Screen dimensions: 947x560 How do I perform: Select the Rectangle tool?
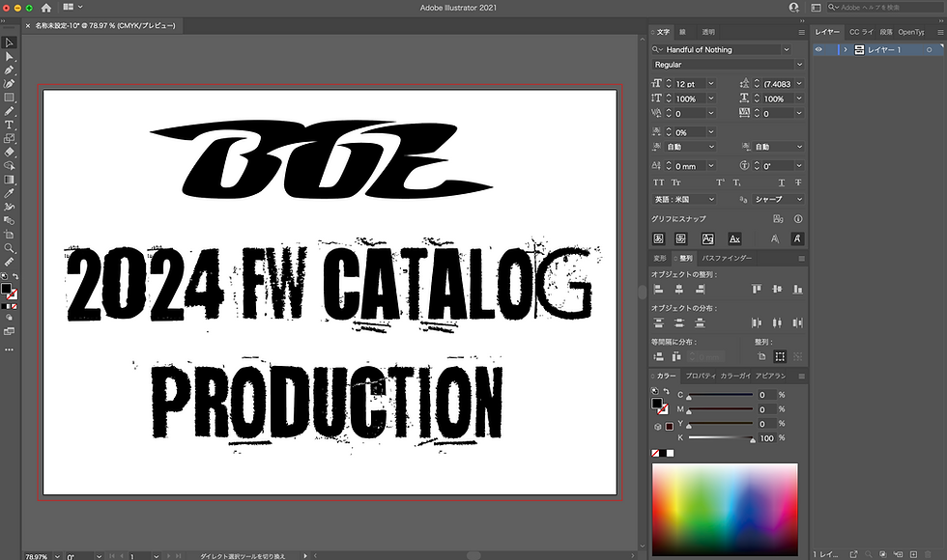click(9, 98)
